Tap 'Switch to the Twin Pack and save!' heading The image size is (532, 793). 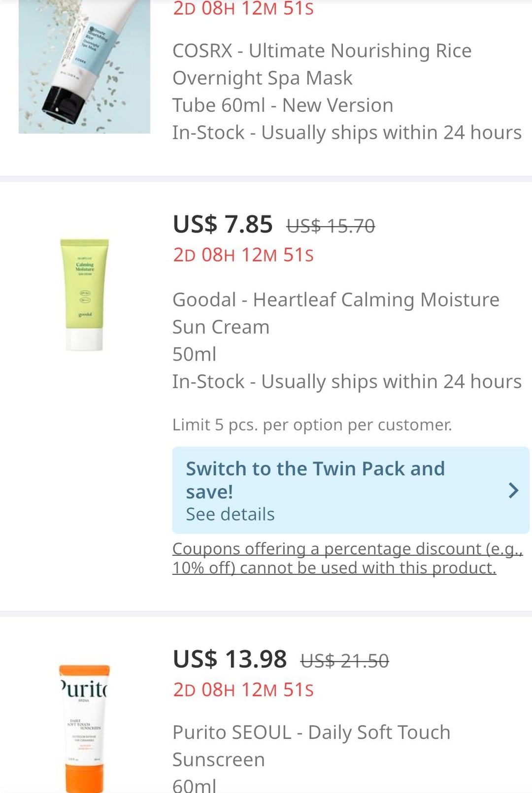[315, 480]
